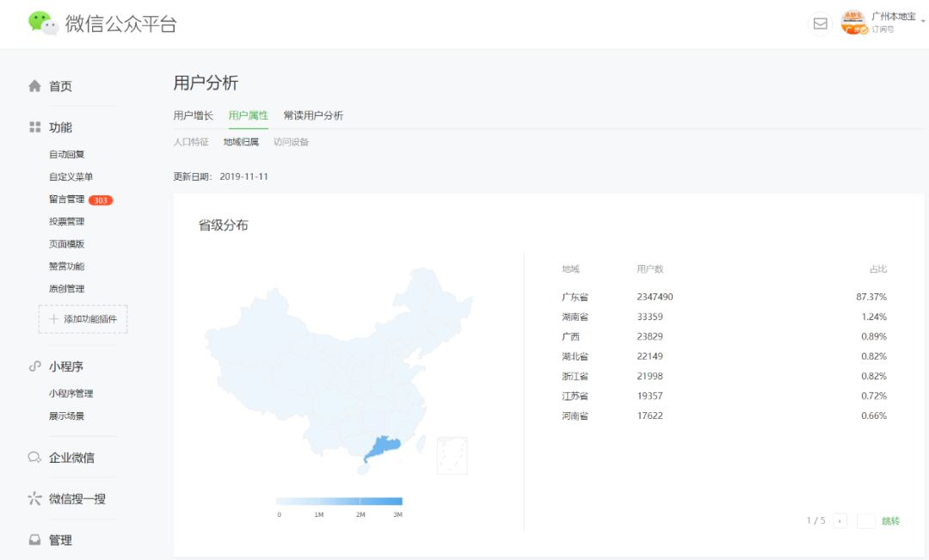Click the page number input box

coord(866,520)
